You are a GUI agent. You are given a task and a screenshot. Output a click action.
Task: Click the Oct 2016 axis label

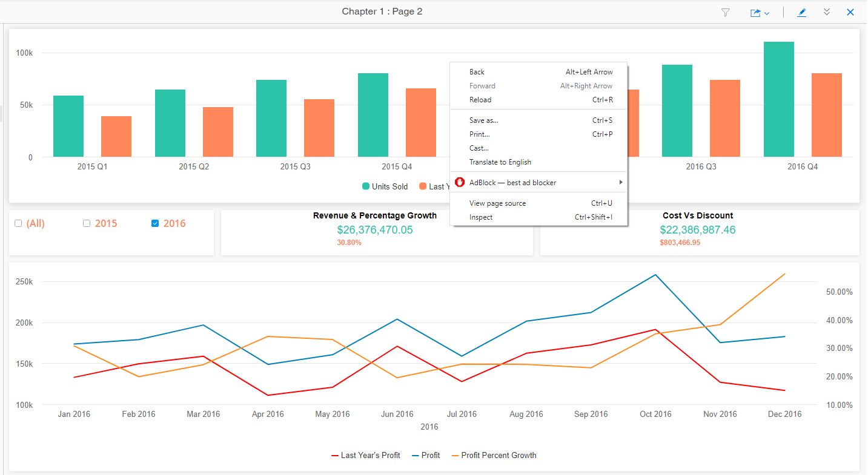[x=655, y=414]
